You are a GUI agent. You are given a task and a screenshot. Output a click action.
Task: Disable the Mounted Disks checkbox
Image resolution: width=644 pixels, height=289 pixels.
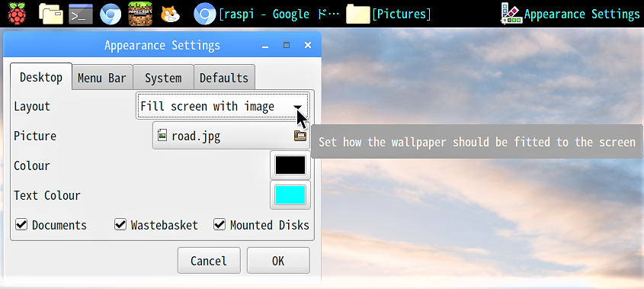pos(219,224)
